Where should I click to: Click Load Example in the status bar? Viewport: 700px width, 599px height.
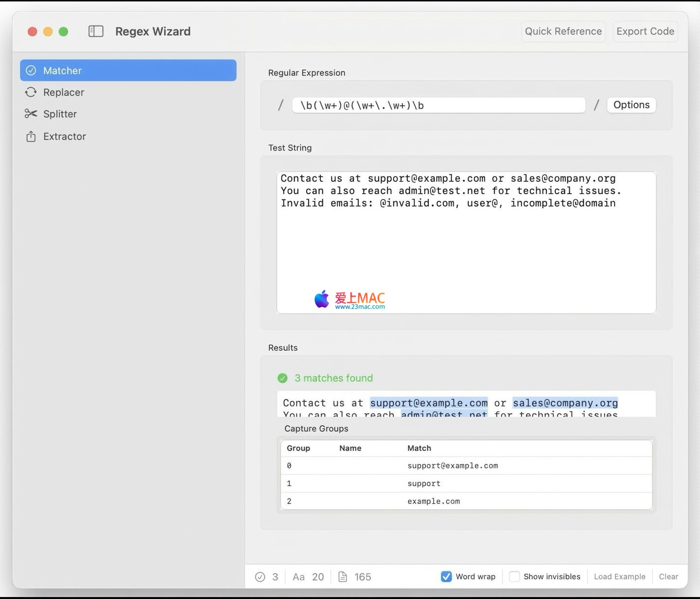(619, 577)
